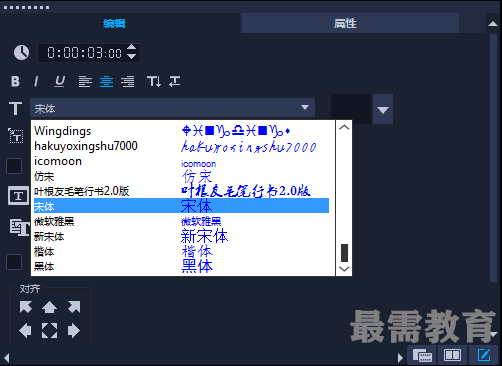The image size is (502, 366).
Task: Click the right-to-left text direction icon
Action: tap(175, 81)
